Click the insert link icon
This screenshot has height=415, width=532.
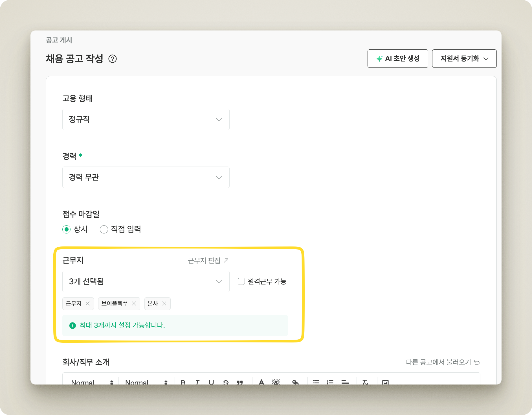click(295, 382)
